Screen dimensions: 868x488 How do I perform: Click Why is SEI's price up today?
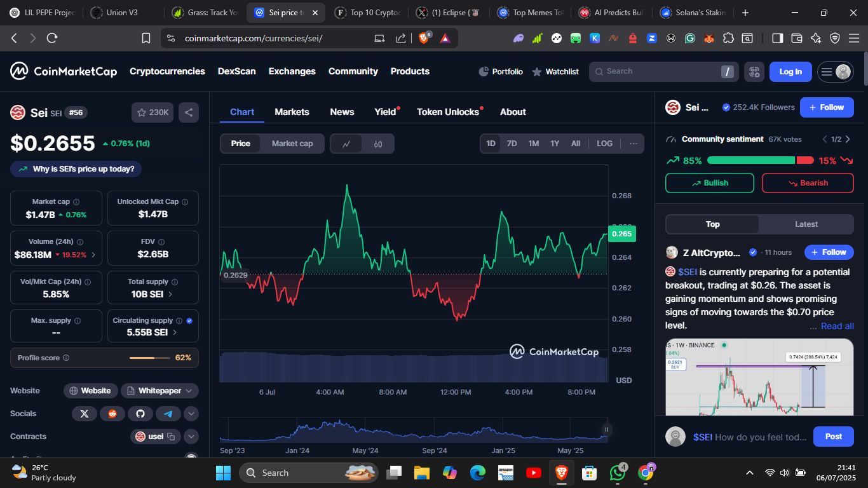point(76,169)
